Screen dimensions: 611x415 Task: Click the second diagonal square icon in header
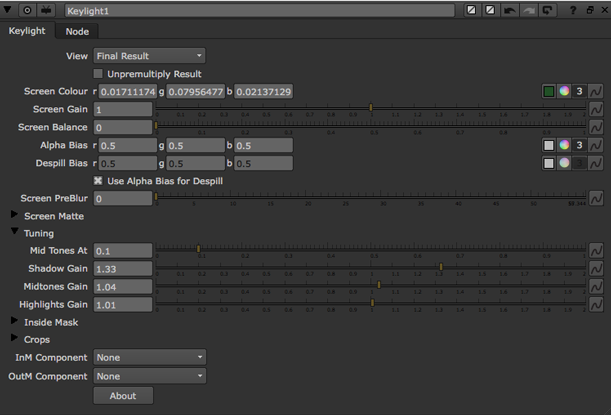tap(490, 10)
